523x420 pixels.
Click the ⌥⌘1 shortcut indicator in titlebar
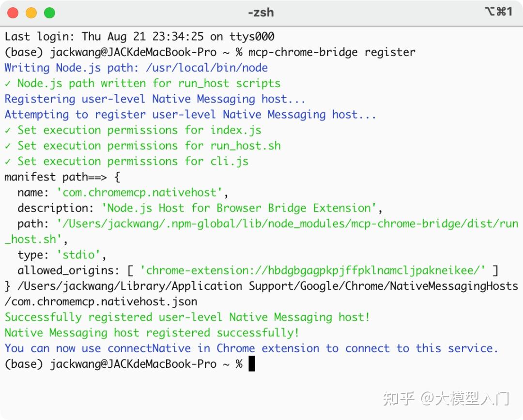(x=499, y=13)
